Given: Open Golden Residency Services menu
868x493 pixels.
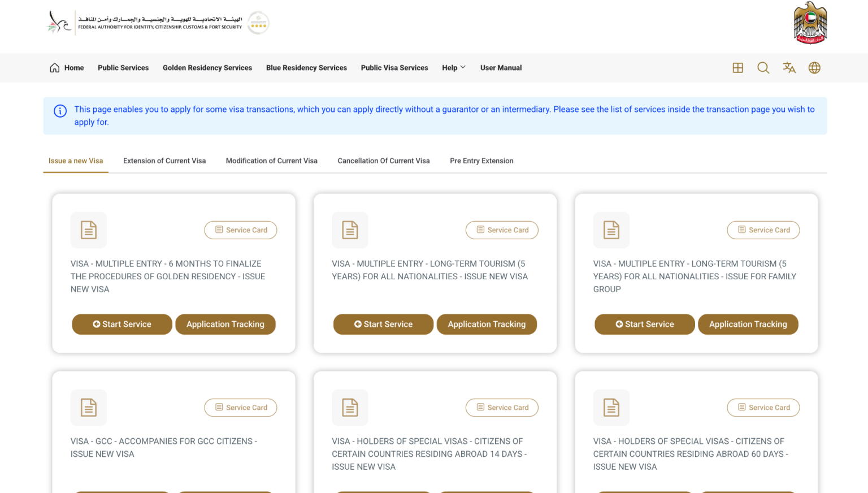Looking at the screenshot, I should 207,68.
